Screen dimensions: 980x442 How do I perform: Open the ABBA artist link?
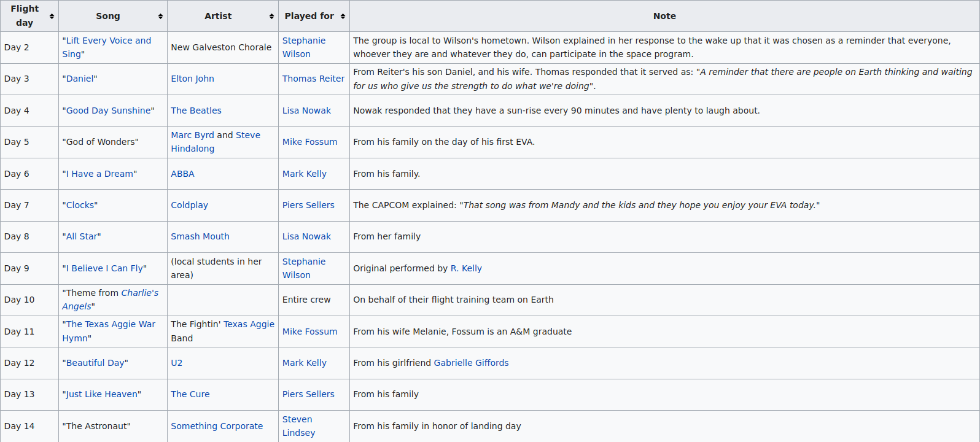point(182,174)
